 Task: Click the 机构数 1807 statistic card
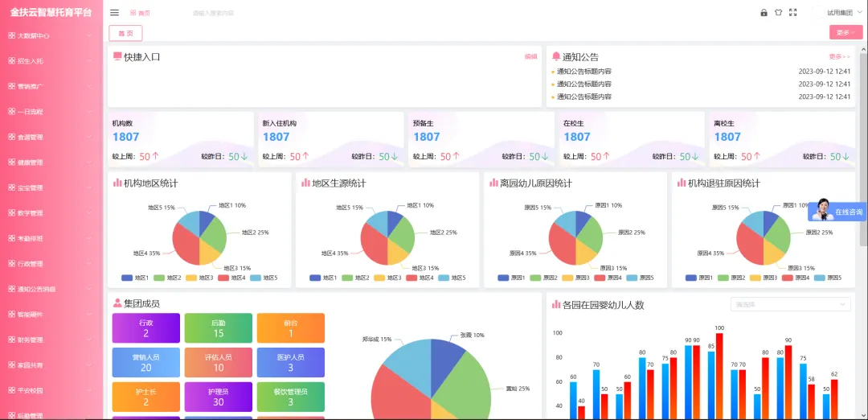coord(181,140)
